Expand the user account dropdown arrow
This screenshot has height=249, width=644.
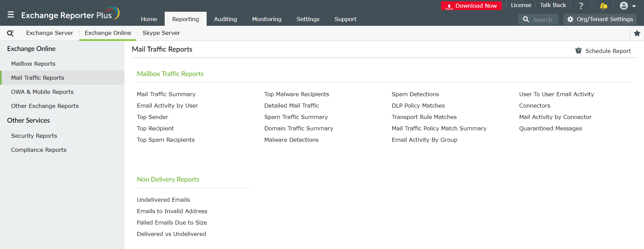(634, 6)
